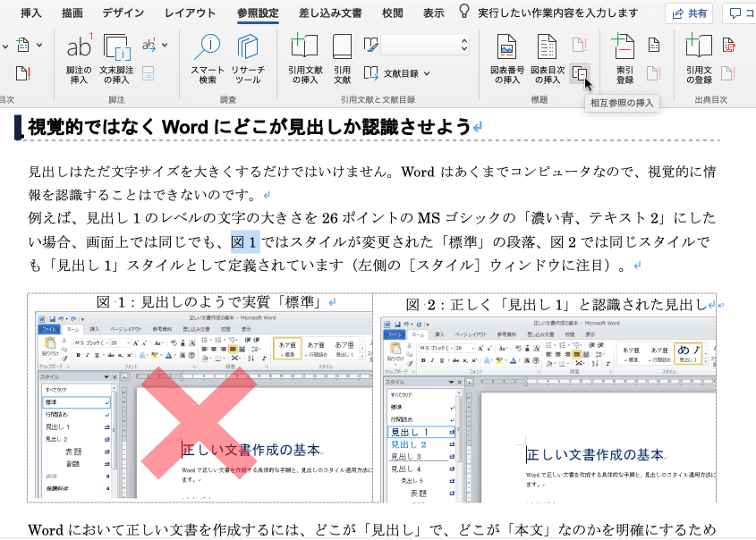Select the デザイン tab
This screenshot has width=756, height=540.
click(x=123, y=13)
